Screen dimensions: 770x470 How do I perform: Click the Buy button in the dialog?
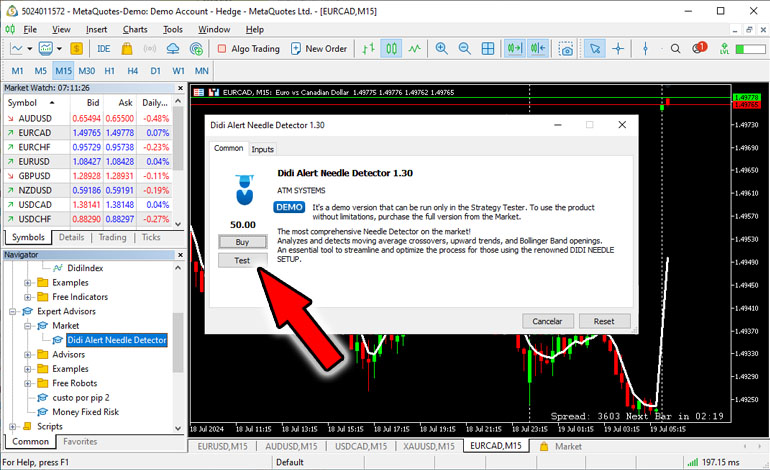[x=243, y=242]
